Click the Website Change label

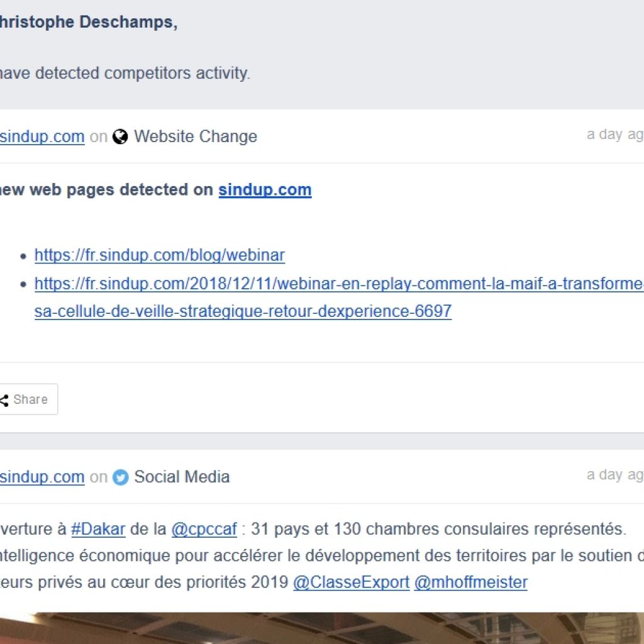[196, 136]
